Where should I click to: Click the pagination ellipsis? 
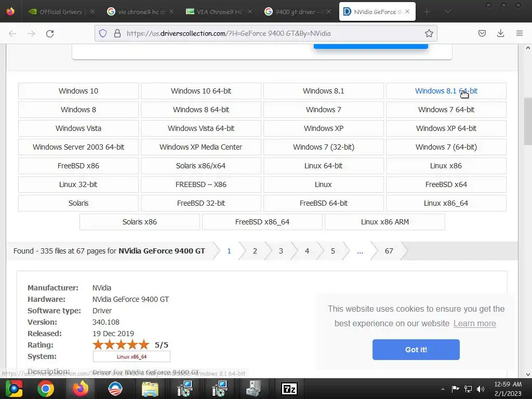pos(360,251)
